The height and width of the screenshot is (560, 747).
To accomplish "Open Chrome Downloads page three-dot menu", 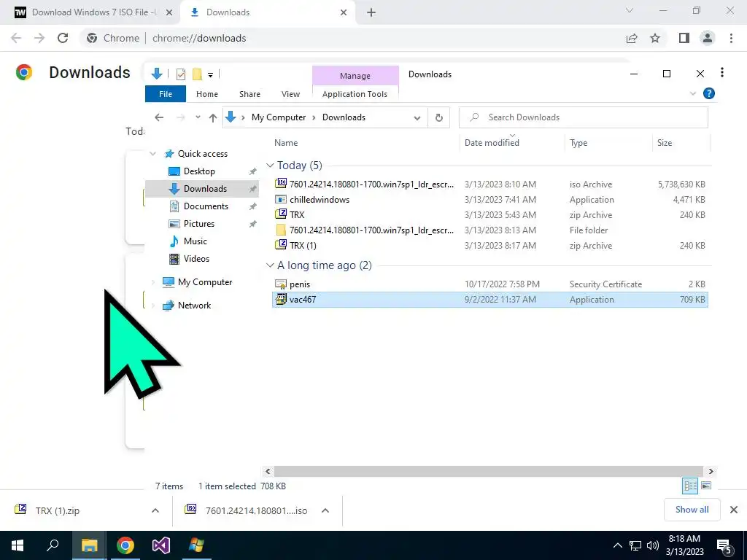I will tap(722, 72).
